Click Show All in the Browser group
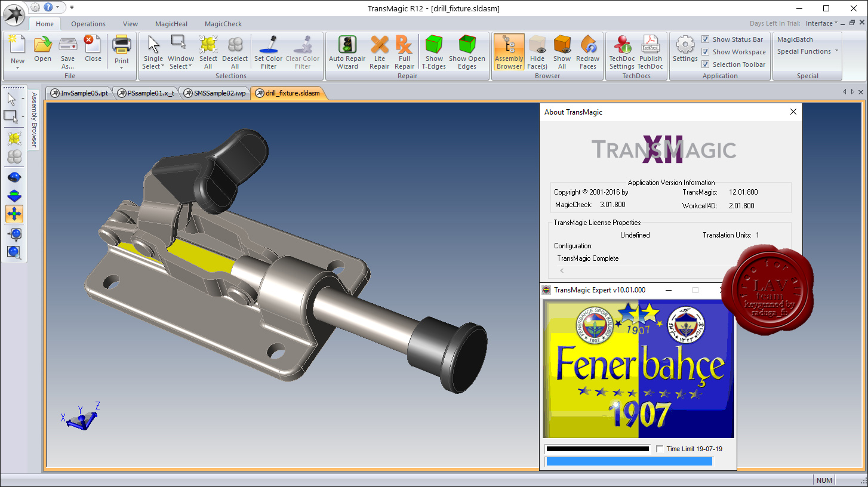The image size is (868, 487). point(562,52)
